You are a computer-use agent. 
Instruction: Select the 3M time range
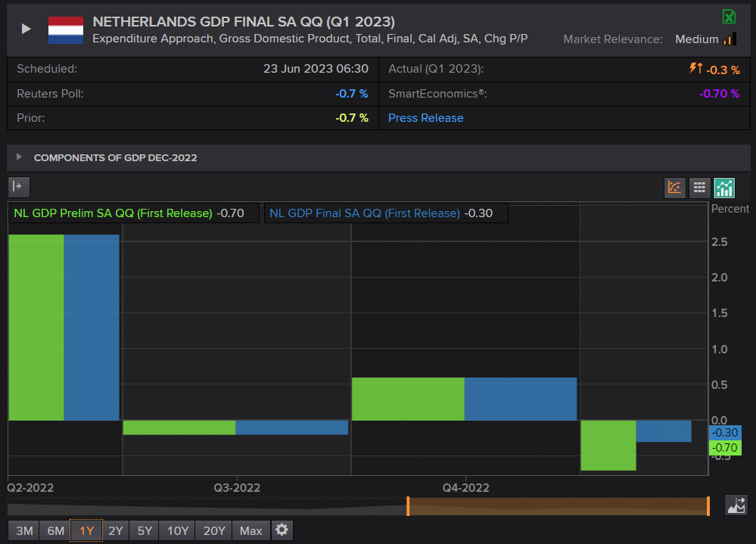(x=24, y=530)
